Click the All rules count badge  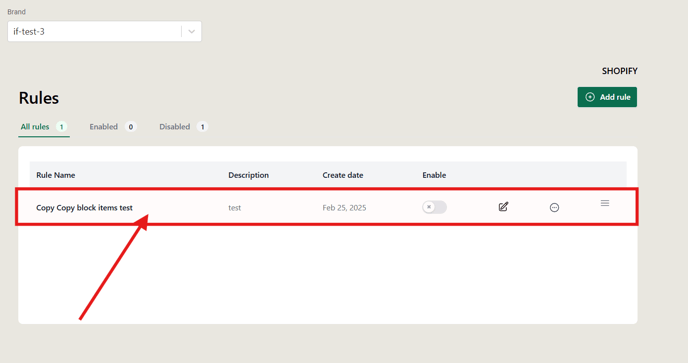[61, 127]
